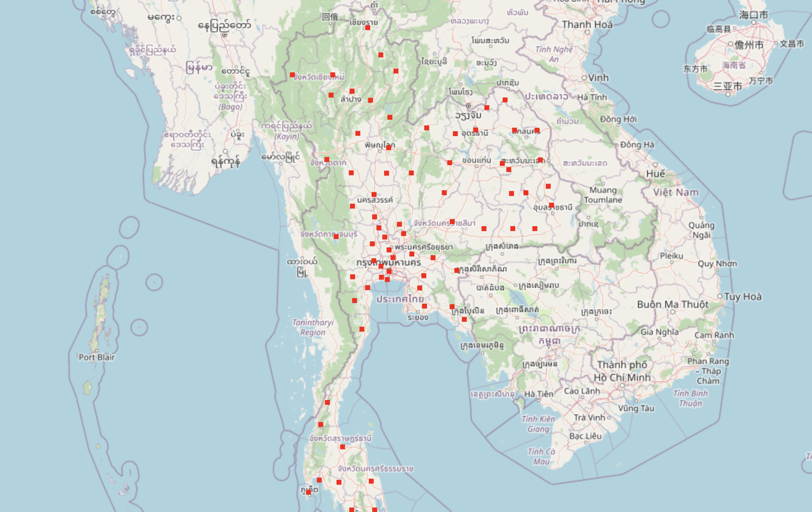The image size is (812, 512).
Task: Click the Huế city label
Action: [x=655, y=174]
